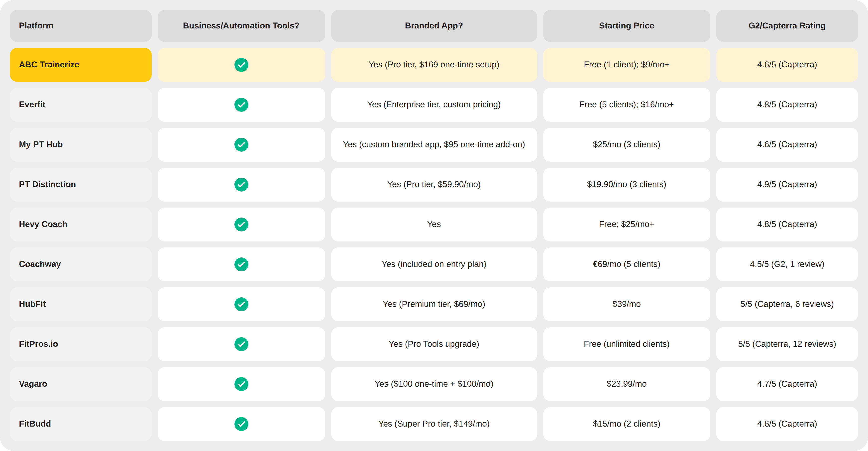868x451 pixels.
Task: Click the Starting Price column header
Action: tap(626, 26)
